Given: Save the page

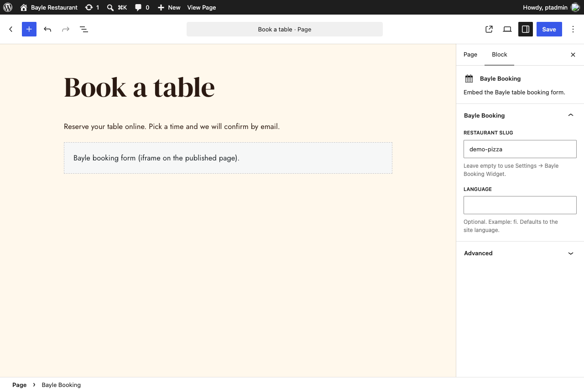Looking at the screenshot, I should [x=549, y=29].
